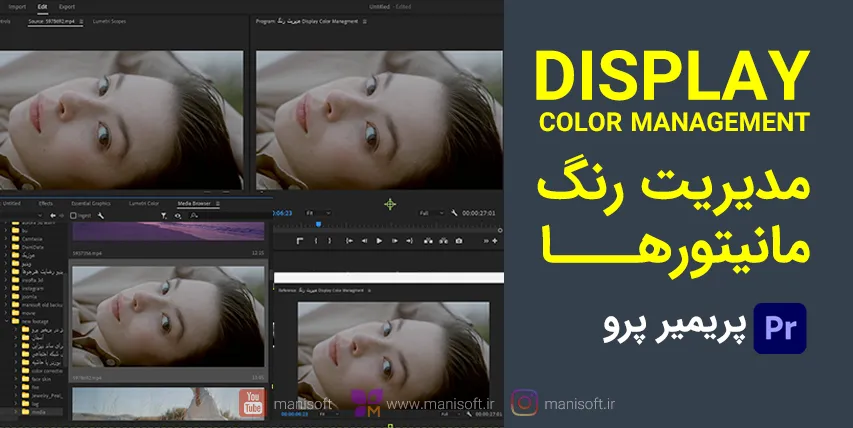Viewport: 853px width, 428px height.
Task: Open the Media Browser panel menu icon
Action: coord(218,204)
